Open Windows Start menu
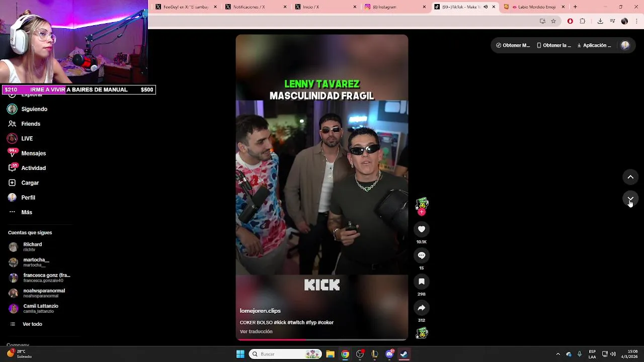Screen dimensions: 644x362 tap(240, 354)
